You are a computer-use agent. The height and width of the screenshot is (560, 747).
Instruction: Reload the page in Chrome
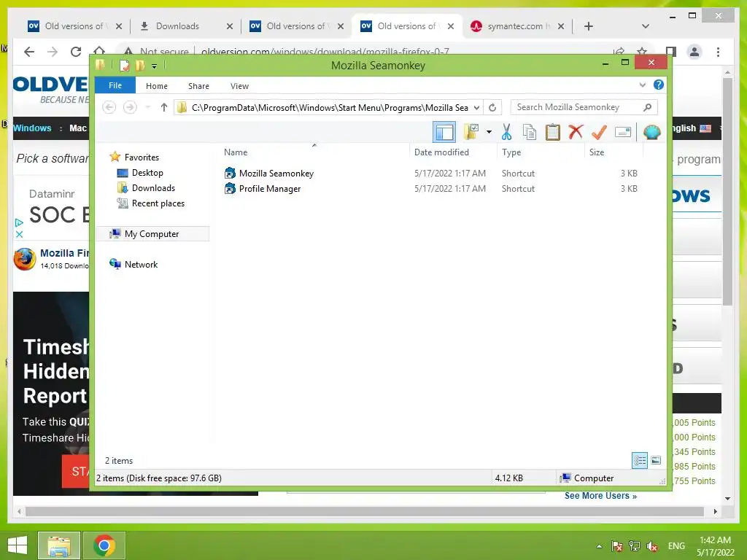tap(76, 52)
